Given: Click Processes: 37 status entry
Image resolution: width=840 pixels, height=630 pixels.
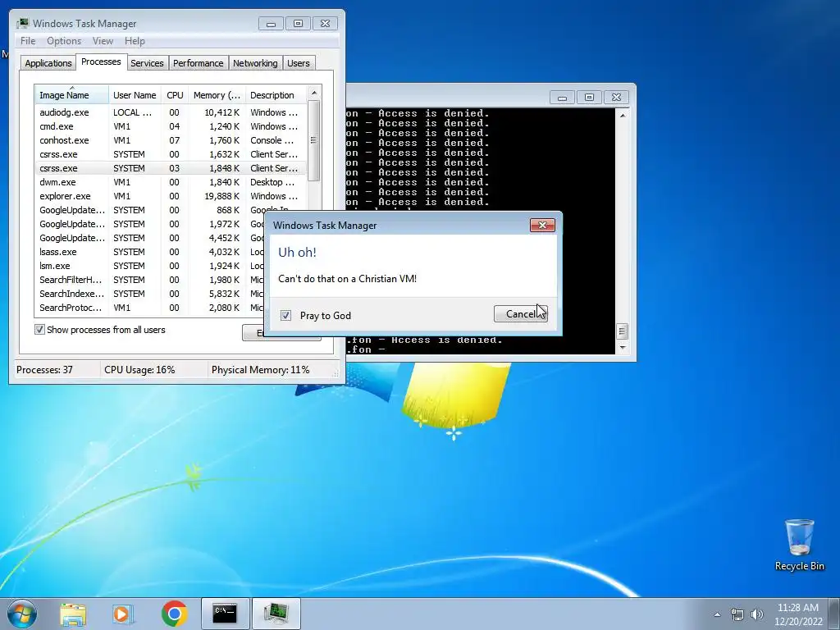Looking at the screenshot, I should tap(44, 370).
